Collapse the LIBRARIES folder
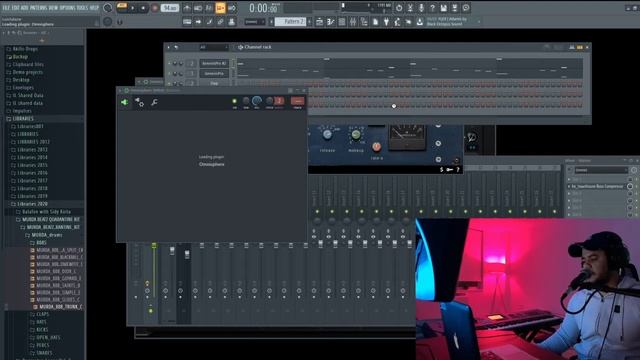Image resolution: width=640 pixels, height=360 pixels. point(23,119)
